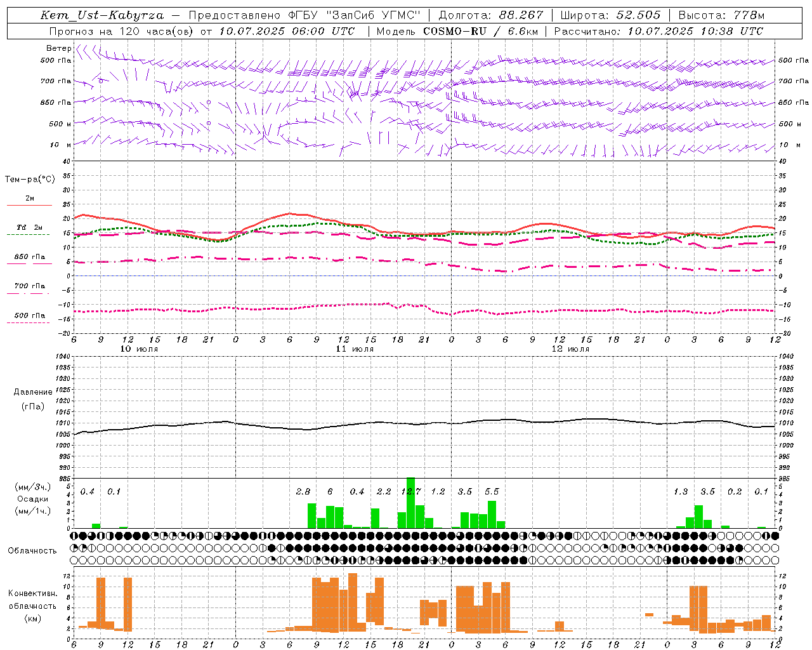Image resolution: width=812 pixels, height=650 pixels.
Task: Select the 1.2 precipitation total
Action: 438,492
